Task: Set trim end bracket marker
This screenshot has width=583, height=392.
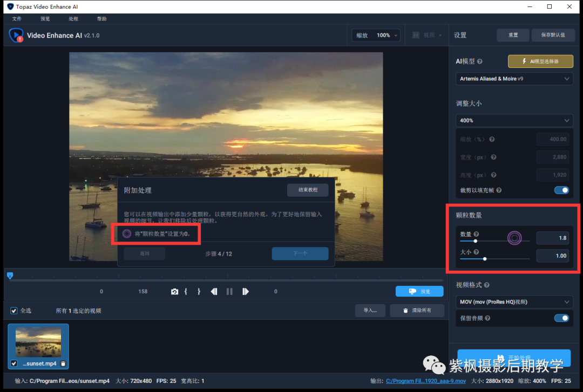Action: point(199,292)
